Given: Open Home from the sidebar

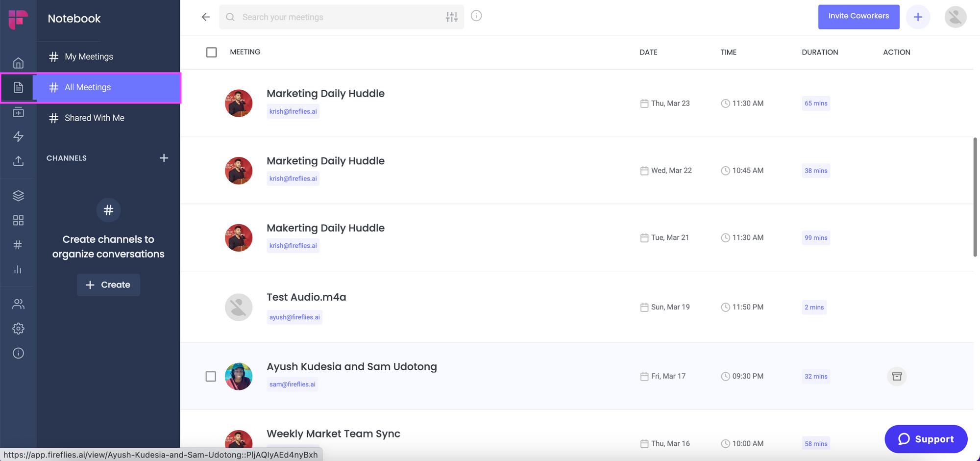Looking at the screenshot, I should tap(18, 63).
